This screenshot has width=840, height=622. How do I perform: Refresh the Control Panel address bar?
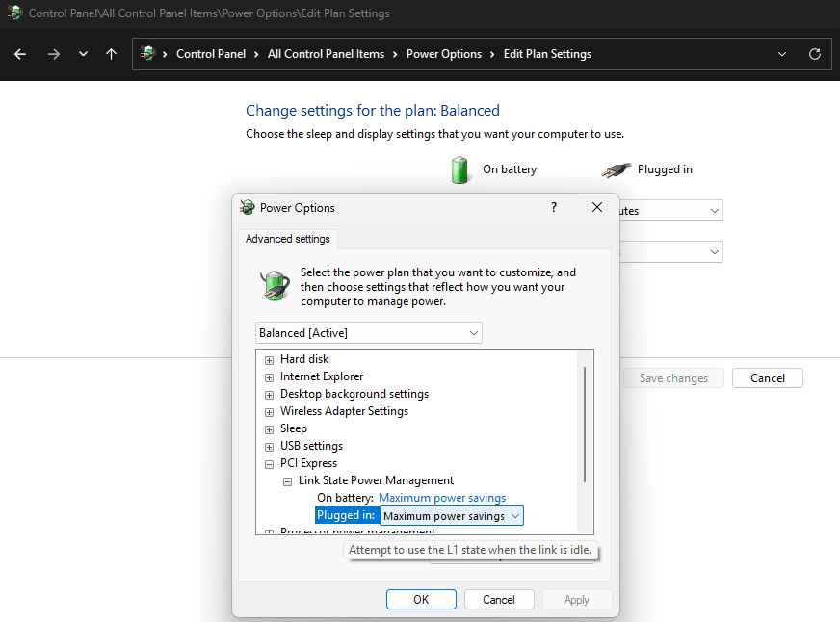click(x=815, y=54)
